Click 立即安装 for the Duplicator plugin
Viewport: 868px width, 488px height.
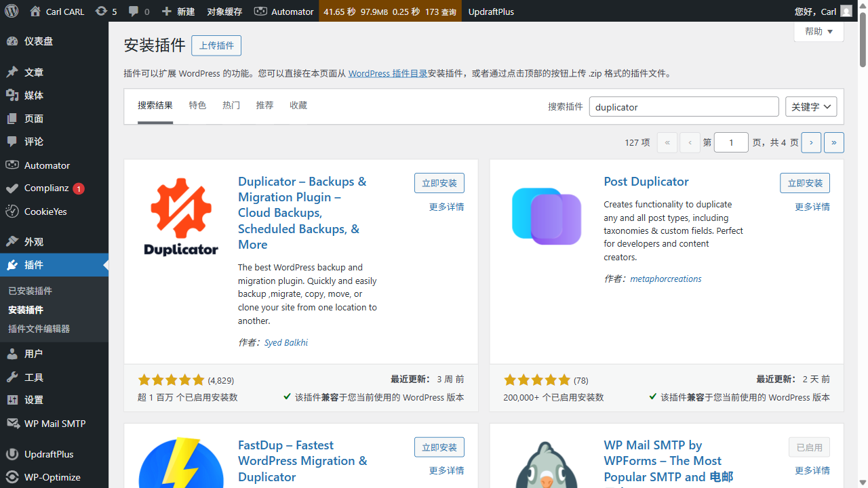(439, 182)
